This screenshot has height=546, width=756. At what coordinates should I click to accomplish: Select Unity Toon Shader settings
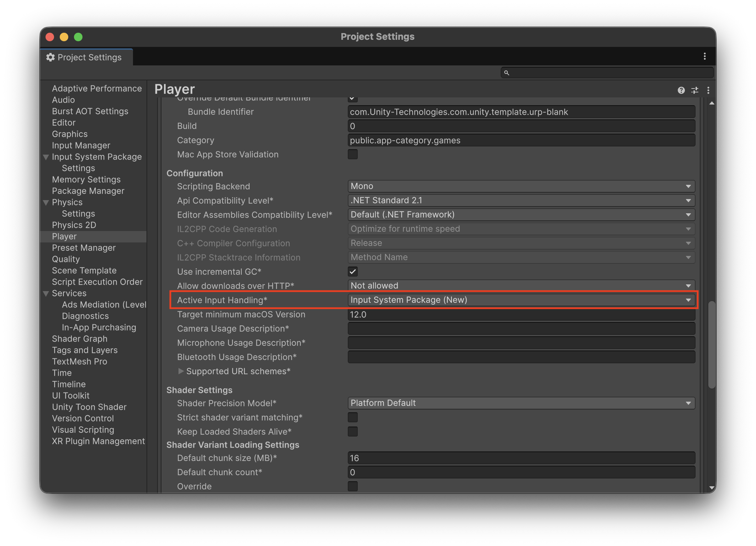89,407
